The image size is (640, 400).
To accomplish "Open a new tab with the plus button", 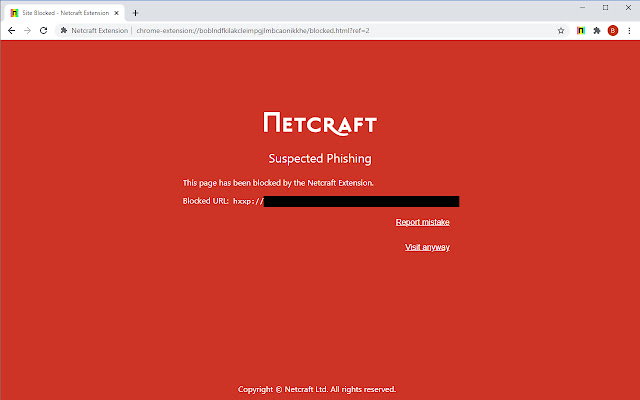I will point(136,13).
